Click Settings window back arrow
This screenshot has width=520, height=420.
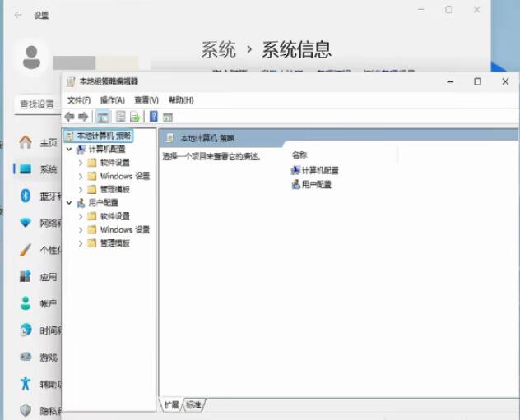click(x=18, y=15)
